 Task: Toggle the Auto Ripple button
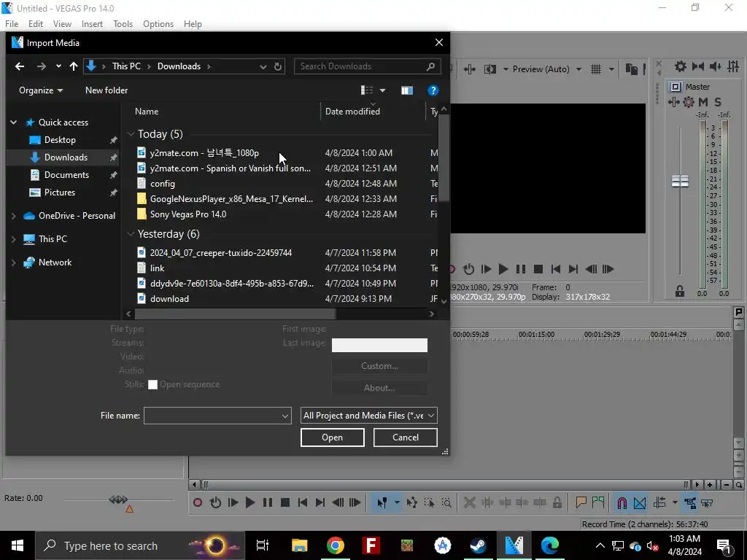coord(659,502)
